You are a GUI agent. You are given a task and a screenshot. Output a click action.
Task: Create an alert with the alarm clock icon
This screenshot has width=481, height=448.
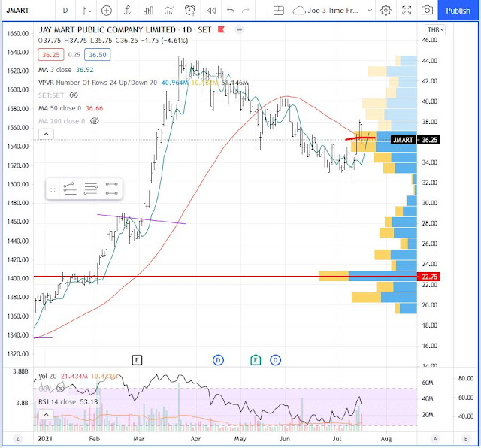pos(190,11)
